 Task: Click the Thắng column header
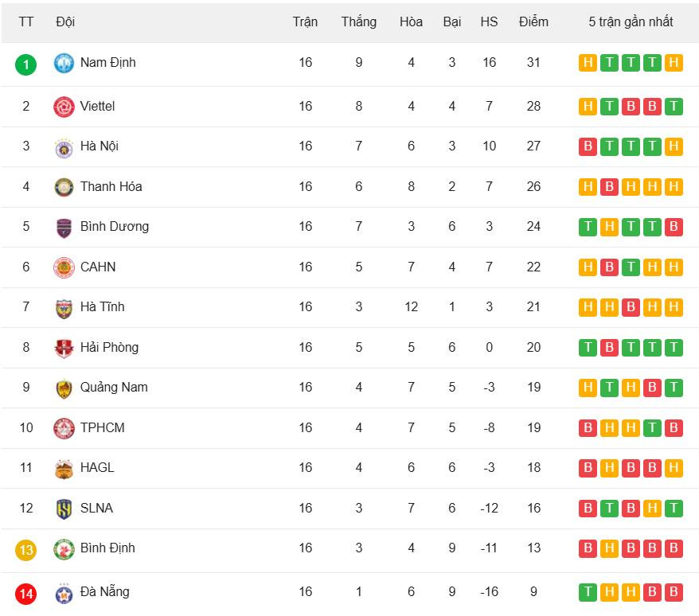tap(359, 21)
